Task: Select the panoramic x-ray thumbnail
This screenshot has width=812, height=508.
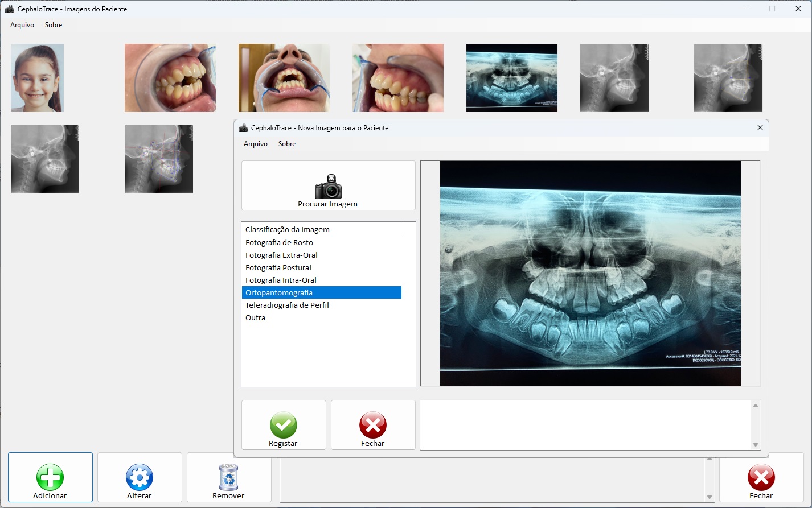Action: coord(511,78)
